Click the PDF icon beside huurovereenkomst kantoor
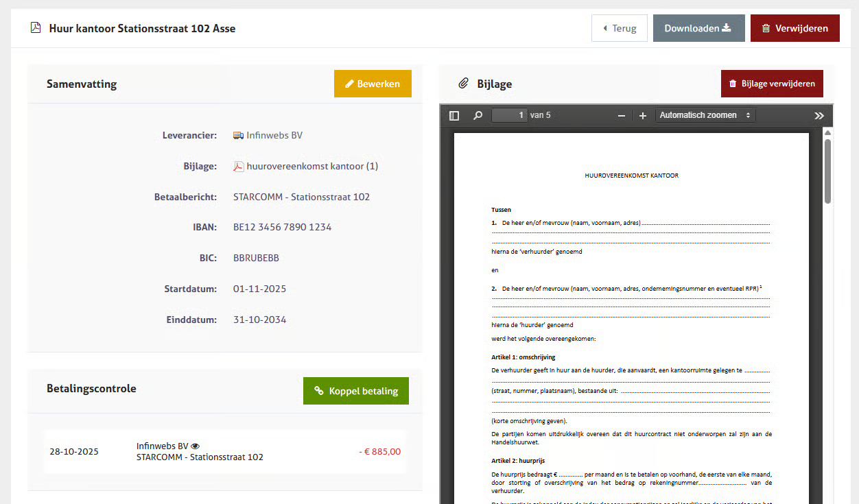Image resolution: width=859 pixels, height=504 pixels. pyautogui.click(x=239, y=167)
